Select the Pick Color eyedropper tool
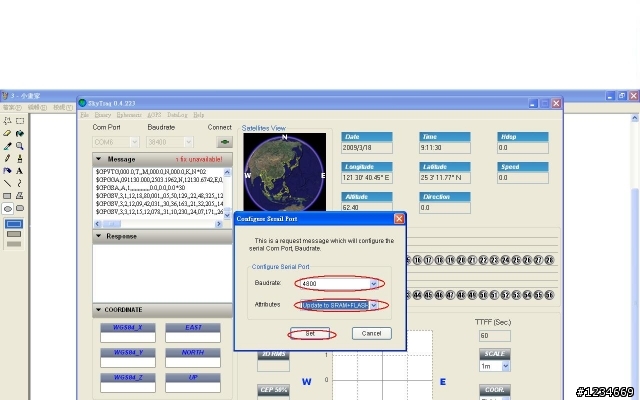 7,146
